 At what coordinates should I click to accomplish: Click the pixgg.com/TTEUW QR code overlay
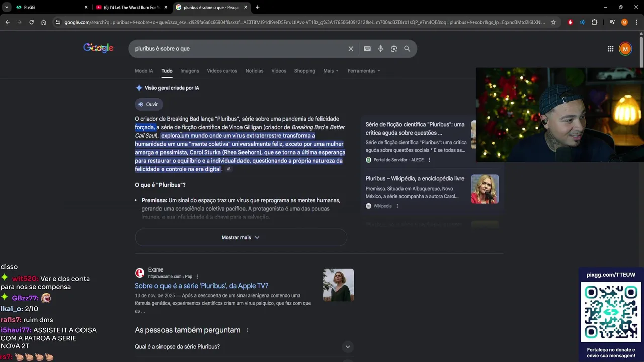pos(611,312)
